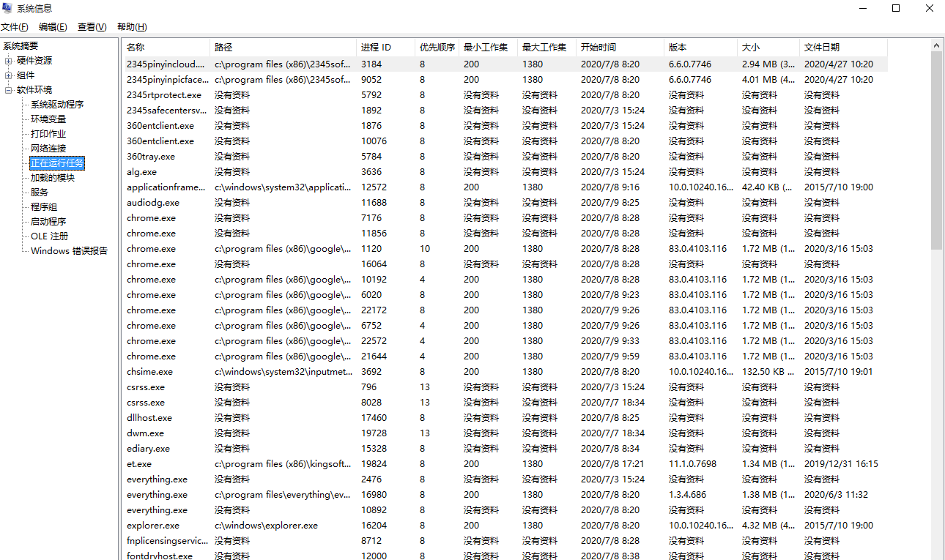Select 打印作业 in the tree
The image size is (945, 560).
(48, 134)
